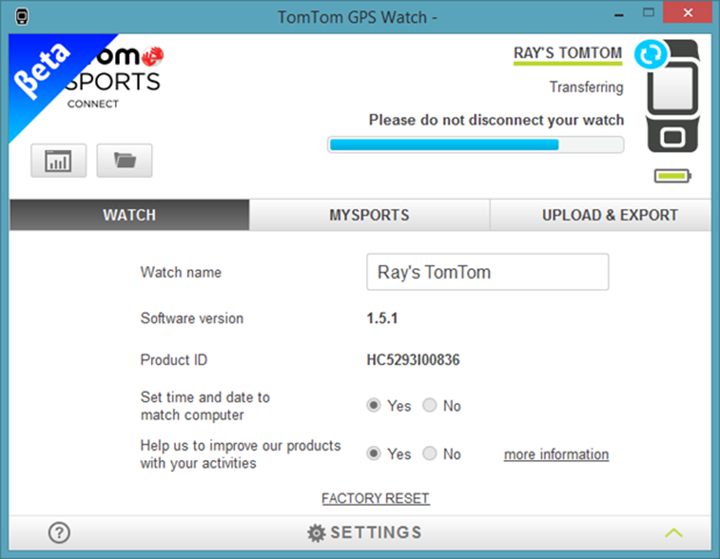
Task: Click the Watch name text field
Action: coord(488,272)
